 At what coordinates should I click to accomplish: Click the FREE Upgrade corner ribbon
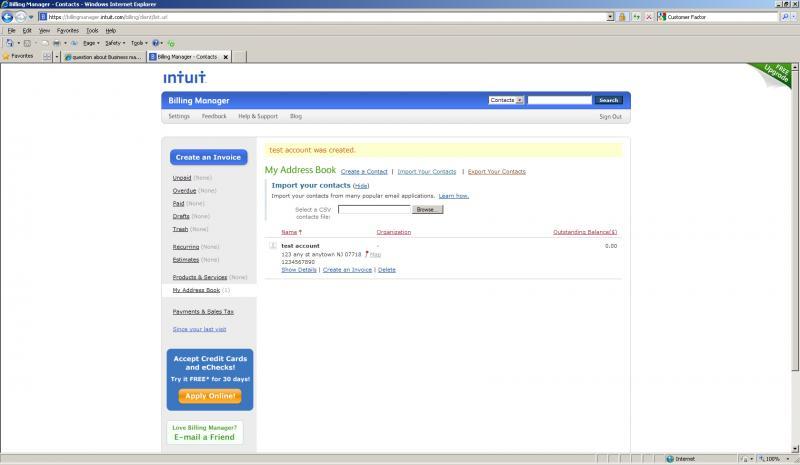click(x=774, y=75)
